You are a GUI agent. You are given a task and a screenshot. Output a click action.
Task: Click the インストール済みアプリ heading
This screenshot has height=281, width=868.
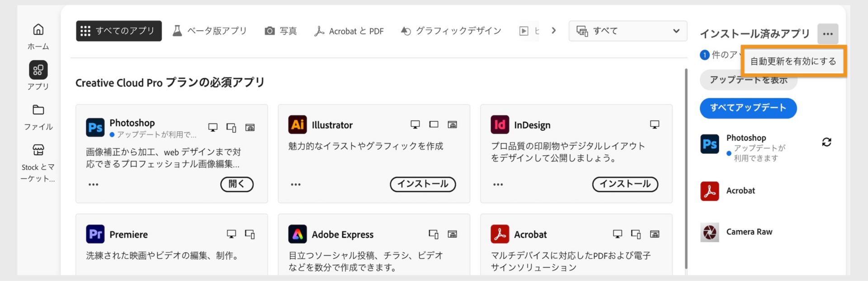[755, 34]
